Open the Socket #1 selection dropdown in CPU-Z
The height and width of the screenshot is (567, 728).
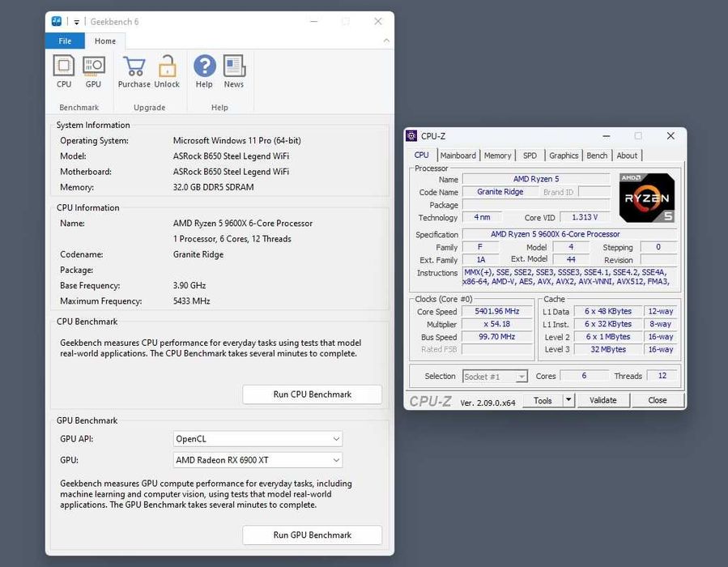point(495,377)
